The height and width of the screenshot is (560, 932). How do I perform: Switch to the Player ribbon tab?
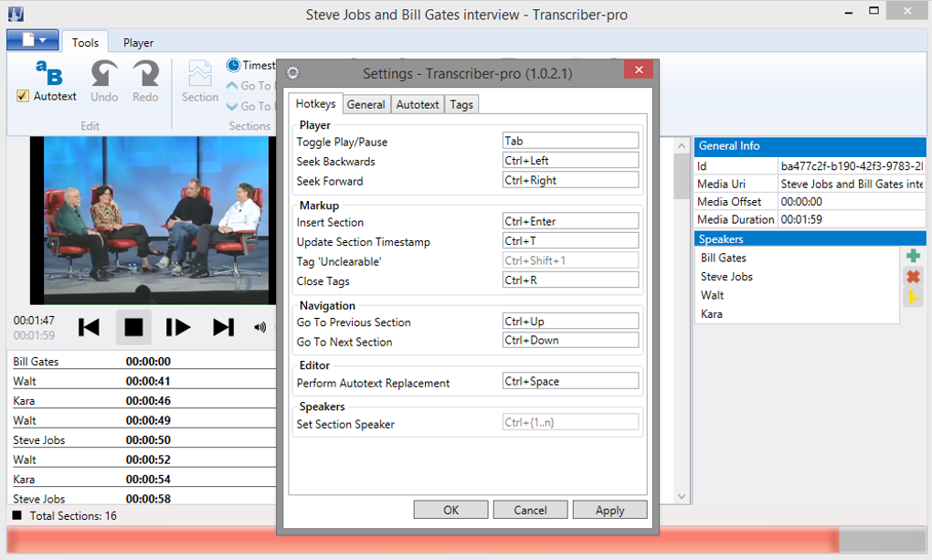click(x=139, y=43)
